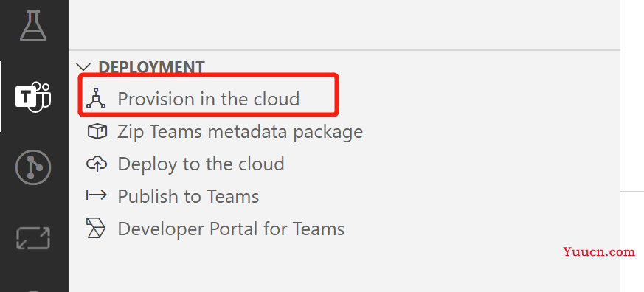Image resolution: width=644 pixels, height=292 pixels.
Task: Open the Teams Toolkit activity bar icon
Action: (x=33, y=97)
